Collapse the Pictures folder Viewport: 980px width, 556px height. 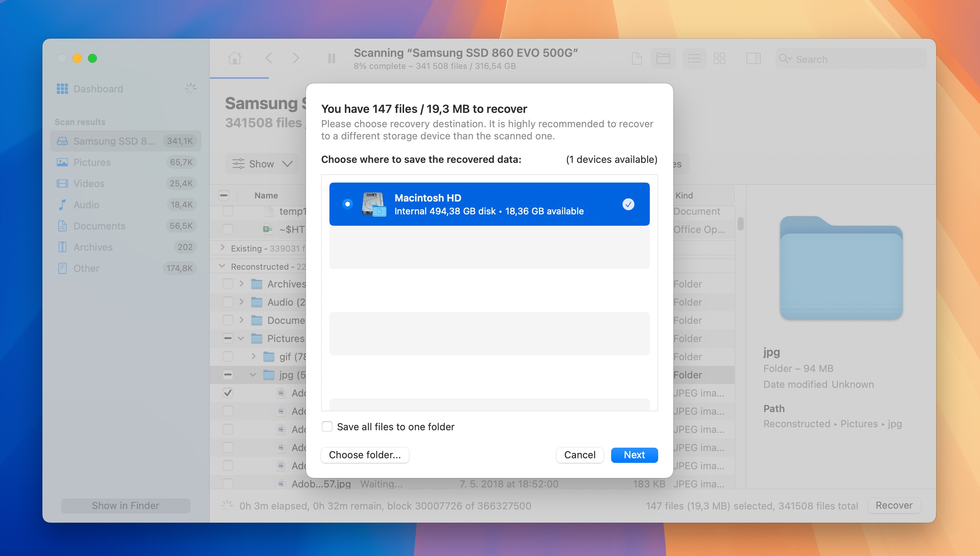[x=241, y=338]
